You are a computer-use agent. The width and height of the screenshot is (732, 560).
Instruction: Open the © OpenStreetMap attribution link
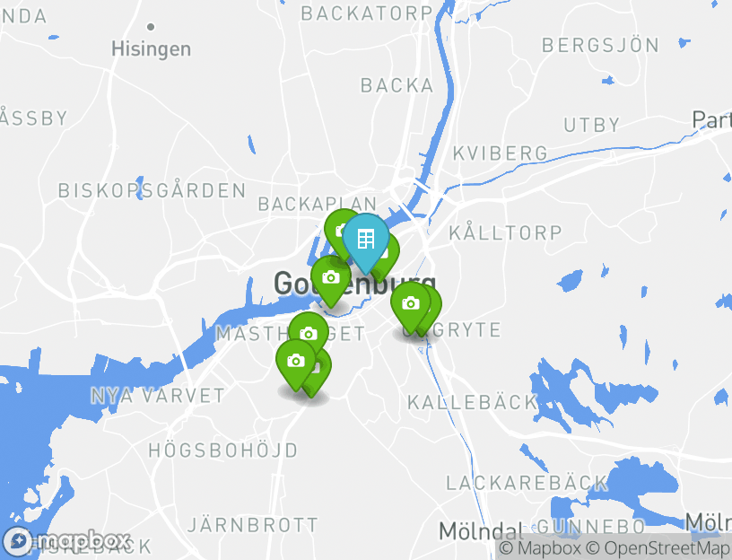click(x=658, y=547)
